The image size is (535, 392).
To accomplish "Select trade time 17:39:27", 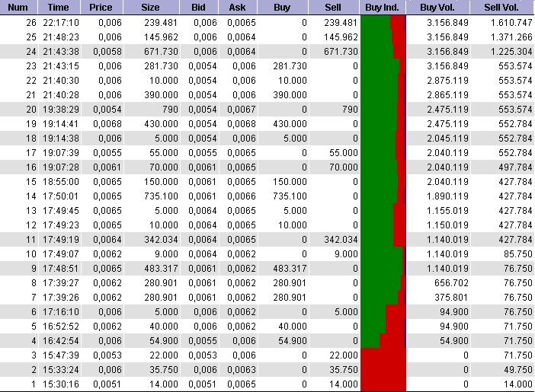I will coord(61,283).
